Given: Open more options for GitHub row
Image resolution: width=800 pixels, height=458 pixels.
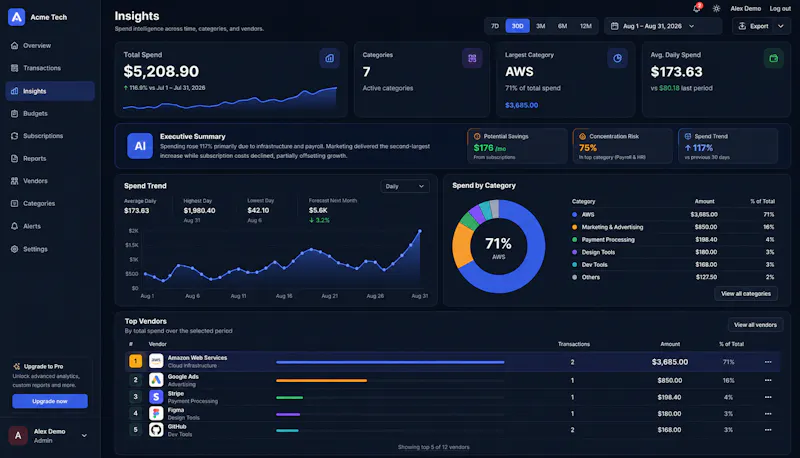Looking at the screenshot, I should pos(768,430).
